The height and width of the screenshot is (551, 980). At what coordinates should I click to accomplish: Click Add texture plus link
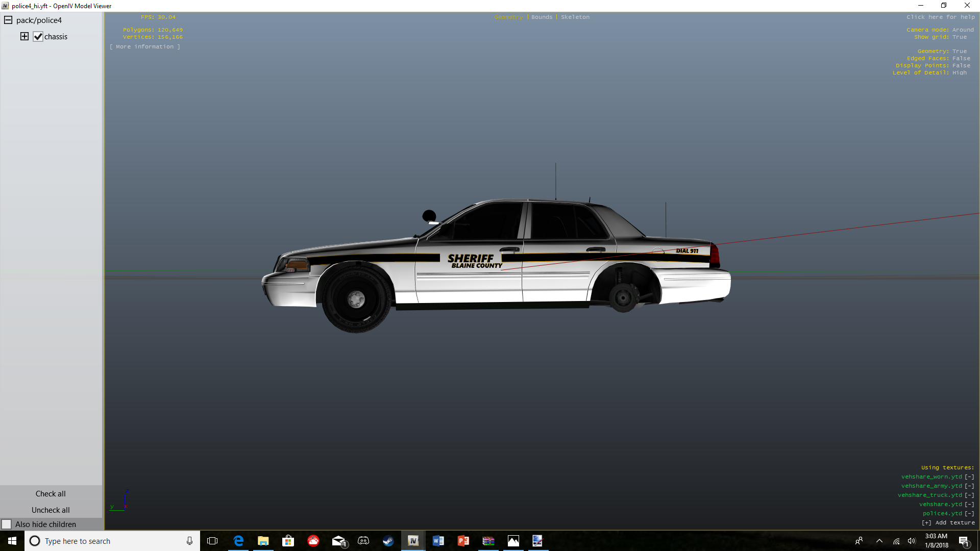(x=948, y=522)
